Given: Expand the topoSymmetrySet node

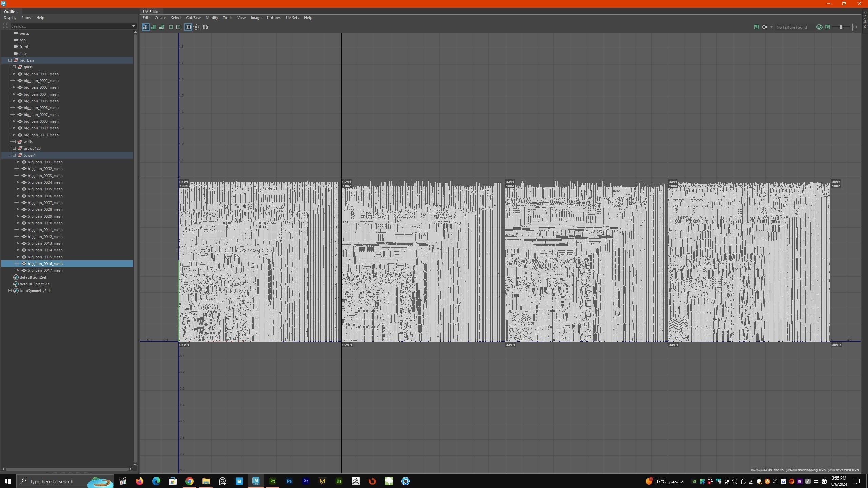Looking at the screenshot, I should coord(10,291).
